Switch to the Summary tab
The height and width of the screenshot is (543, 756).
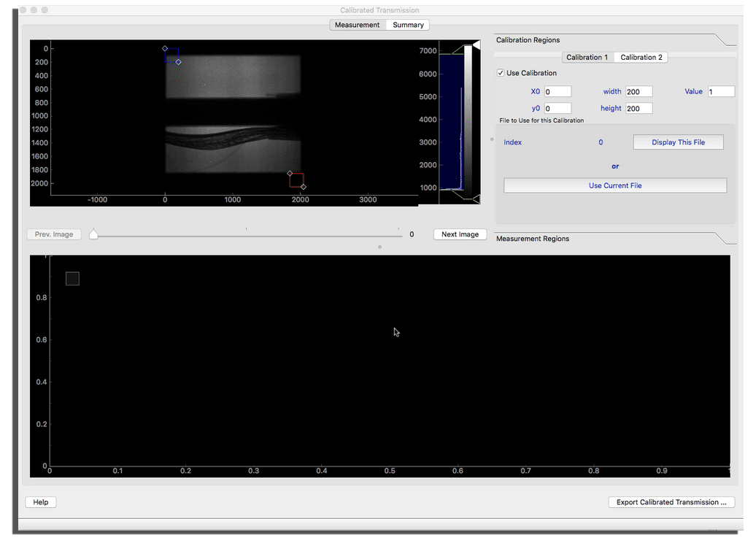click(407, 24)
